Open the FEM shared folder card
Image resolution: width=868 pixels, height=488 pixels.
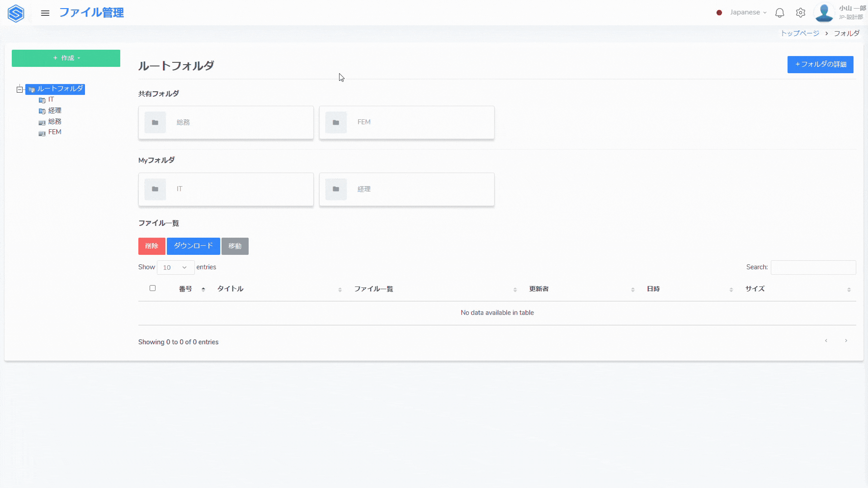pos(406,122)
